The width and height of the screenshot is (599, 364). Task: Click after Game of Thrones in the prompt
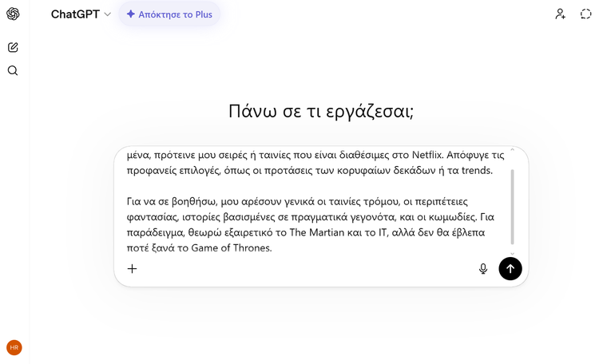coord(274,247)
